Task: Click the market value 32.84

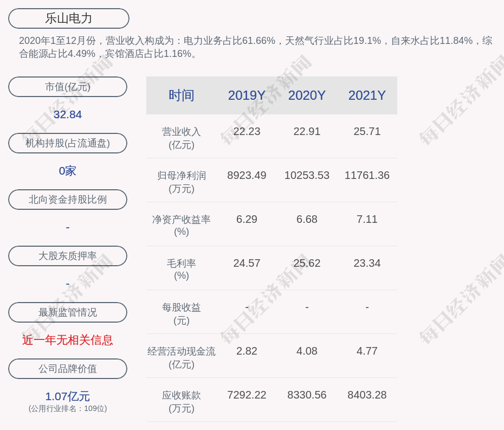Action: [x=68, y=114]
